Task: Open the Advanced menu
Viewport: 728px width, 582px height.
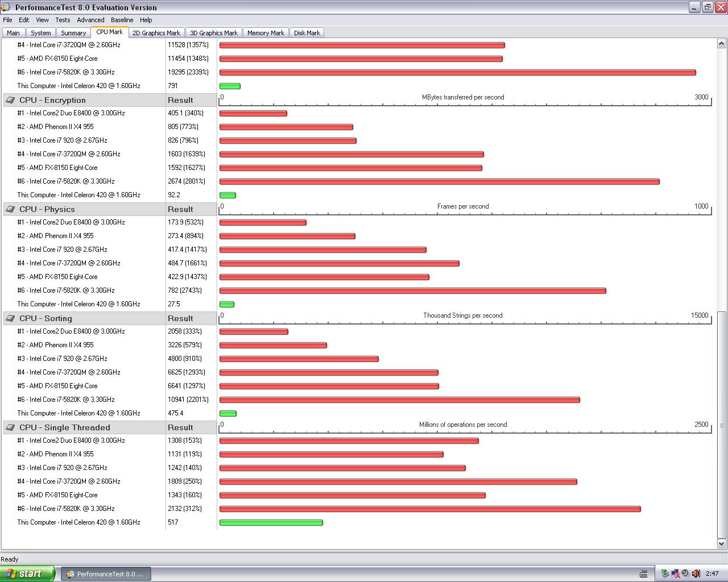Action: pos(90,20)
